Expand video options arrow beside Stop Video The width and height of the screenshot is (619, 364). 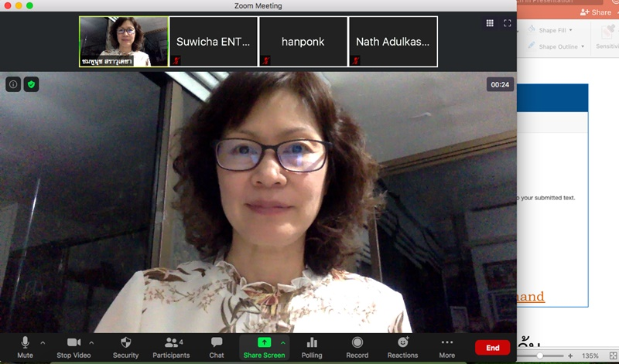coord(91,342)
